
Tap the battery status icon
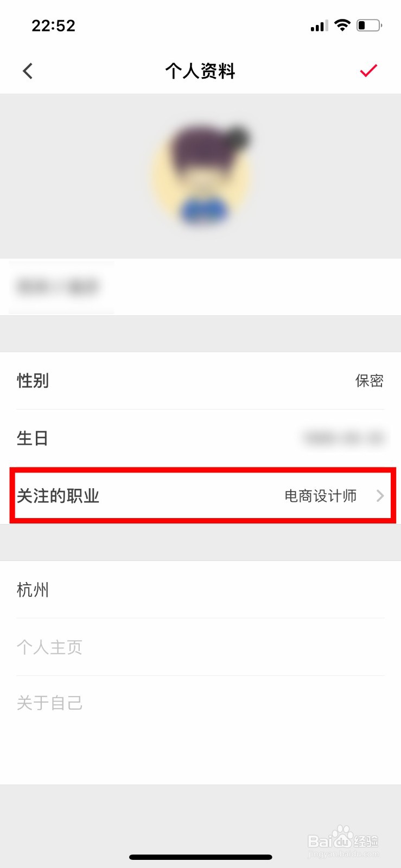point(370,25)
